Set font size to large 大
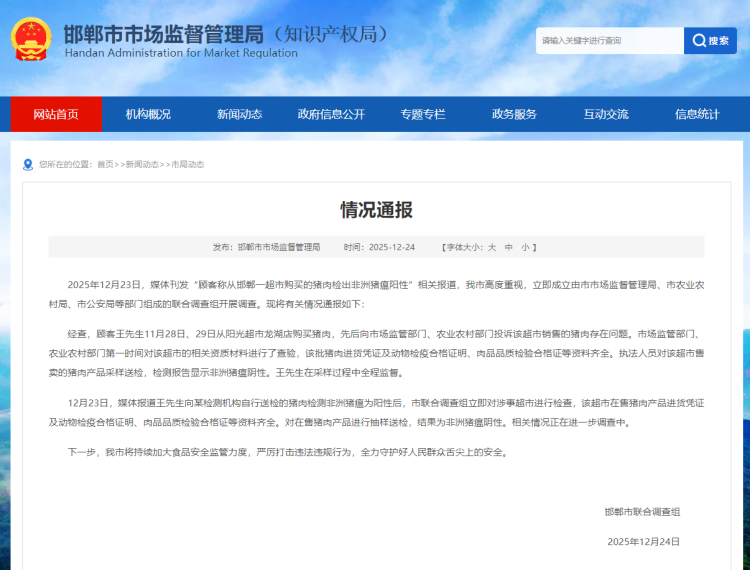Image resolution: width=750 pixels, height=570 pixels. (492, 247)
